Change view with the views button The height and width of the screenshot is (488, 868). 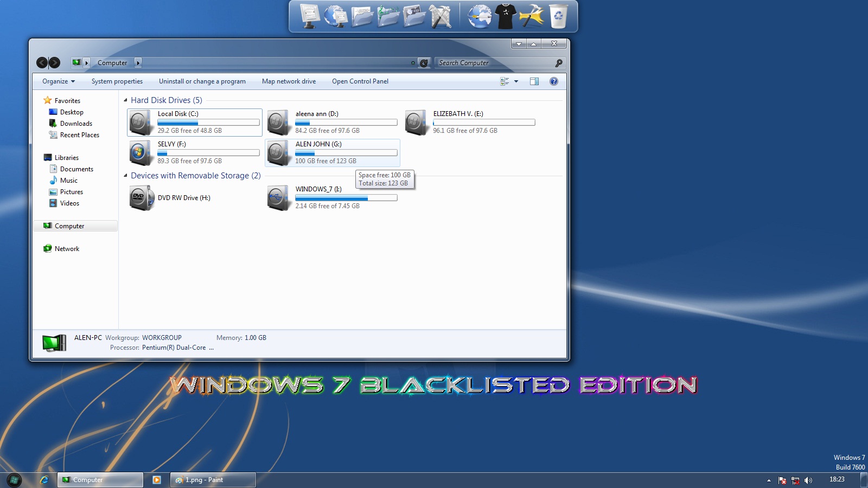[505, 81]
